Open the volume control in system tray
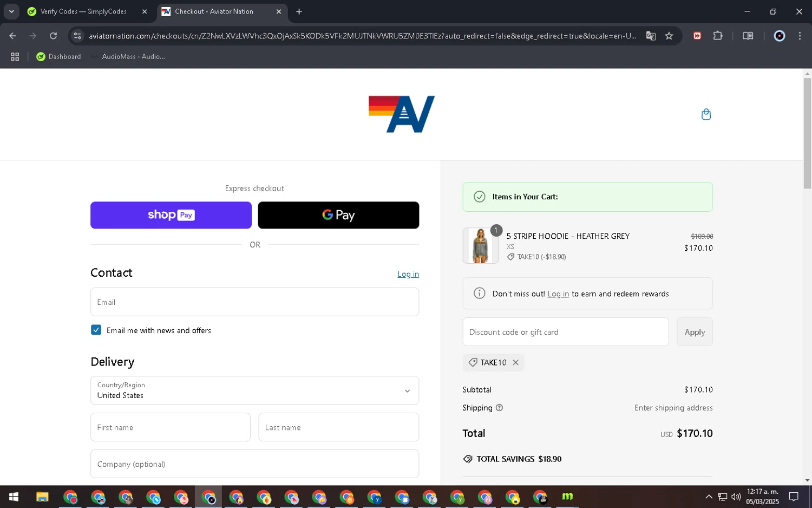The height and width of the screenshot is (508, 812). [x=736, y=497]
